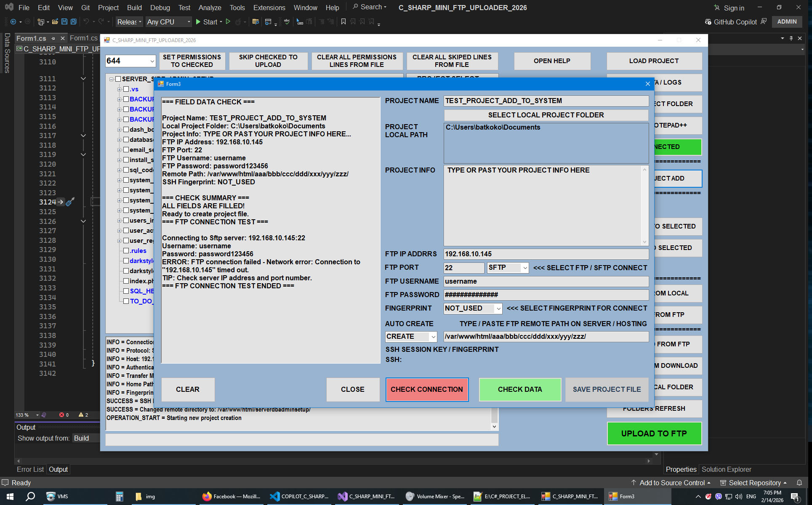
Task: Switch to the Error List tab
Action: click(x=30, y=469)
